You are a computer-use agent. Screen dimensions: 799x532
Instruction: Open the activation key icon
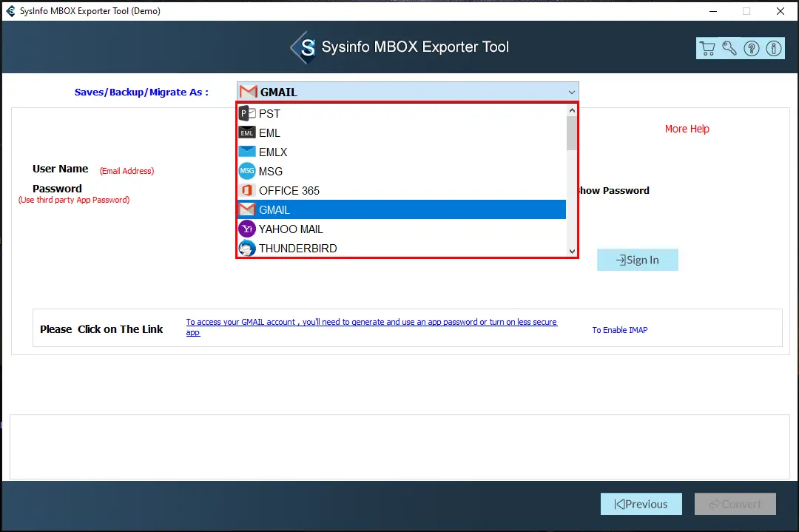pos(729,48)
